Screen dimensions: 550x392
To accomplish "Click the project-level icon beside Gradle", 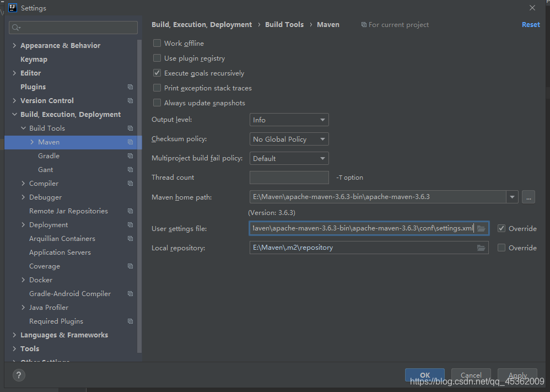I will tap(130, 156).
